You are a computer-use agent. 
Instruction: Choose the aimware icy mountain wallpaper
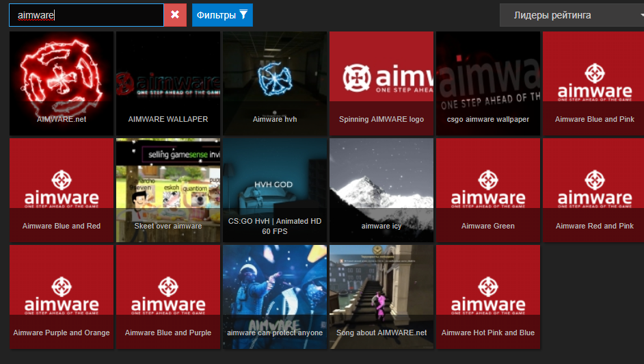pyautogui.click(x=381, y=190)
